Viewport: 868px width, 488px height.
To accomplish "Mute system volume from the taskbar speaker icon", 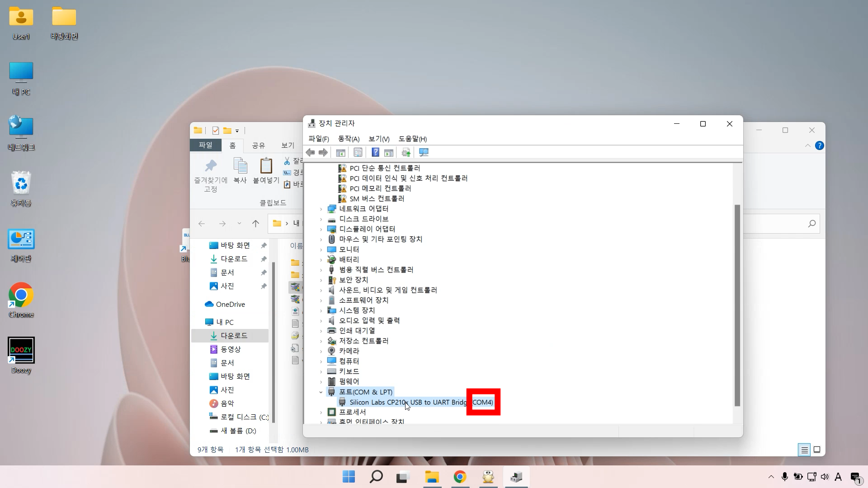I will coord(826,477).
